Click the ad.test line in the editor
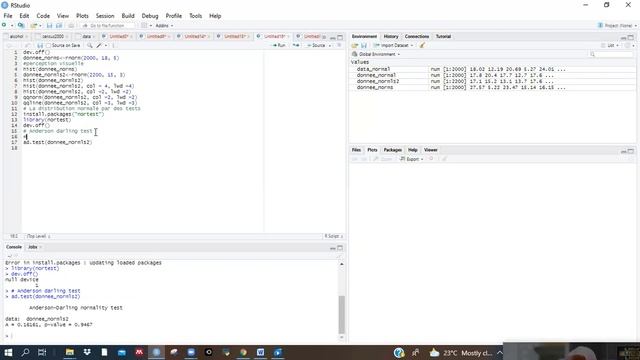 (x=58, y=142)
